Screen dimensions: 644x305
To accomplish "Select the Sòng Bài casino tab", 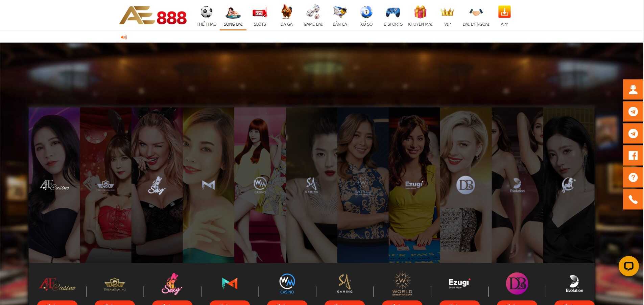I will coord(233,16).
